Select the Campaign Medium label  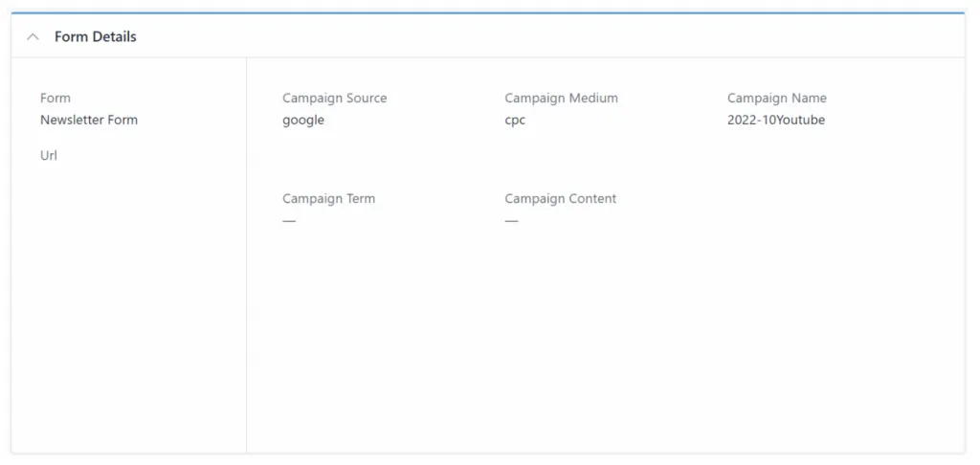pyautogui.click(x=561, y=98)
